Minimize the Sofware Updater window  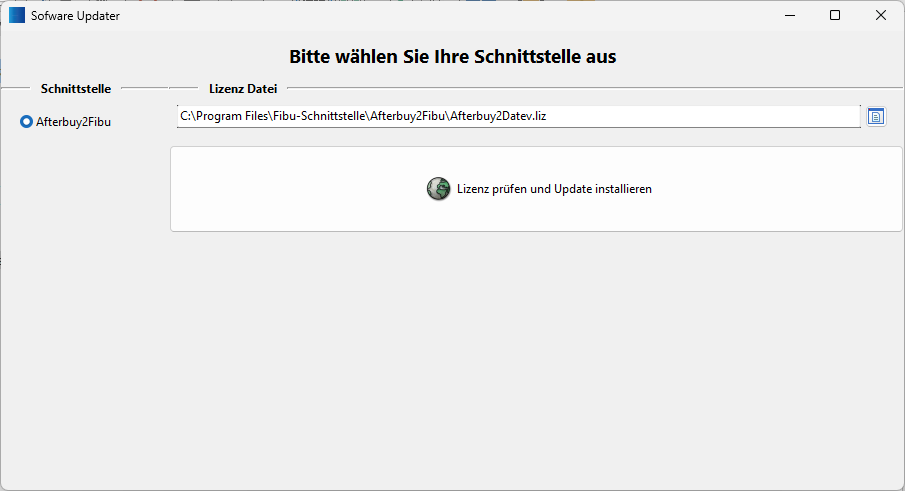789,16
